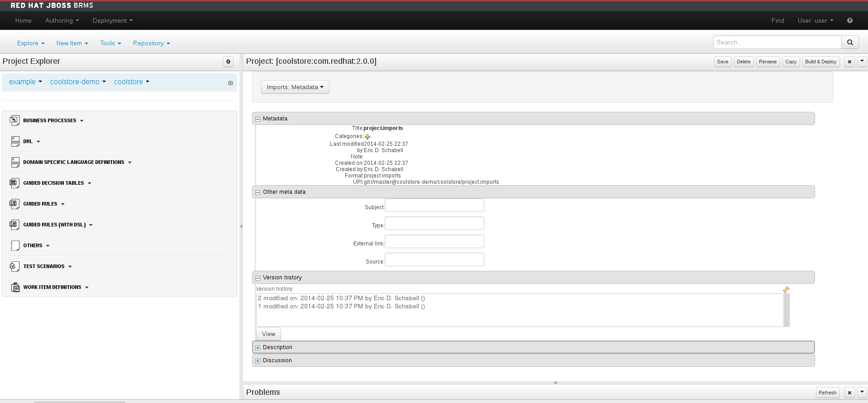Expand the Description section

point(258,348)
